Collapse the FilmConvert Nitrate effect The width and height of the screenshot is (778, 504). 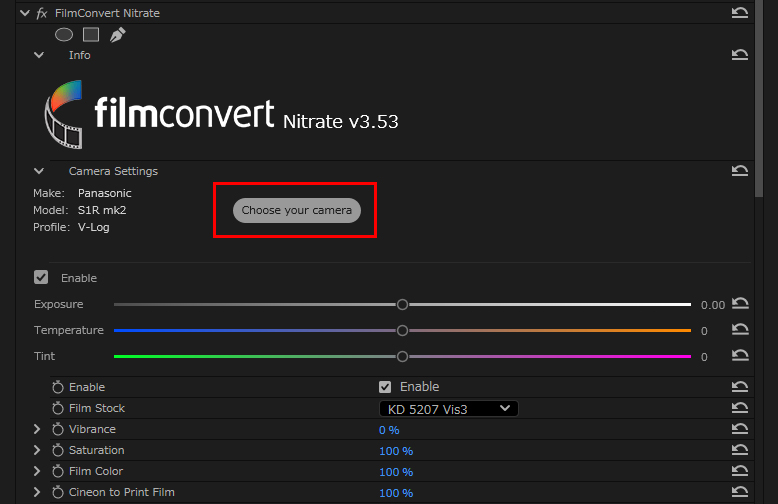tap(25, 13)
